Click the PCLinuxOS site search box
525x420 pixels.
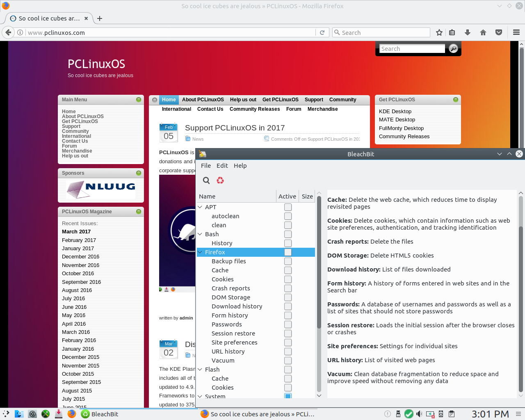[x=412, y=48]
